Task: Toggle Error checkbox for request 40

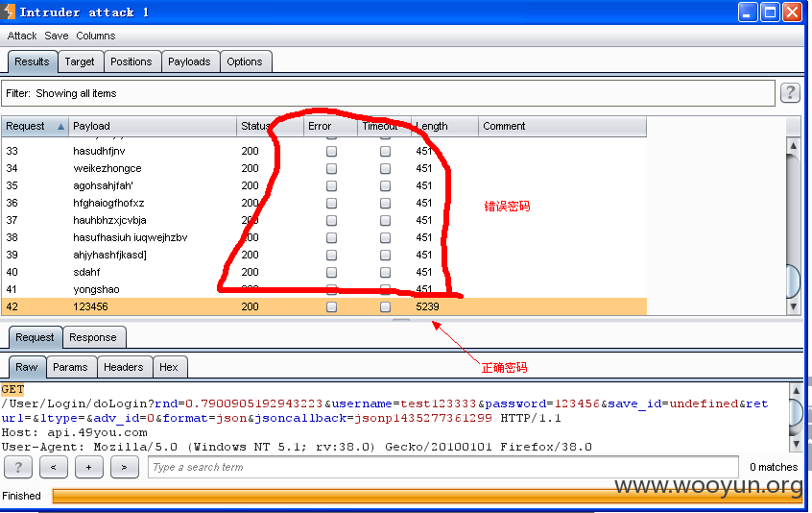Action: coord(331,272)
